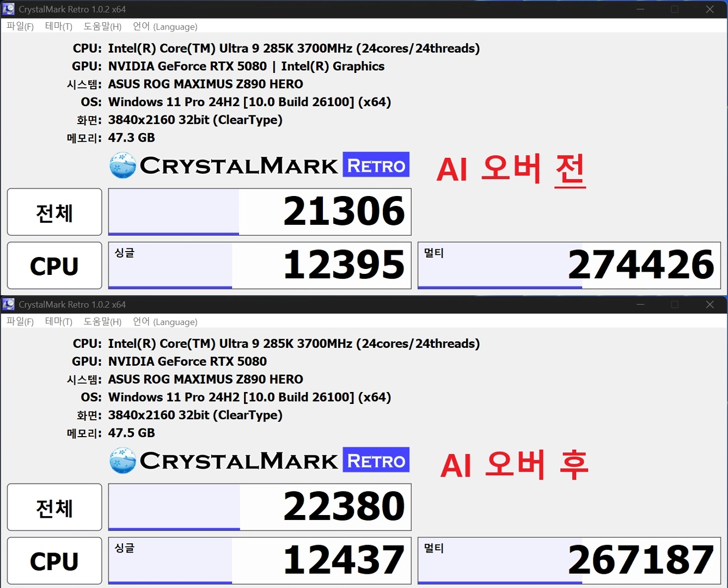Open 도움말(H) menu in top CrystalMark window
The width and height of the screenshot is (728, 588).
[102, 27]
